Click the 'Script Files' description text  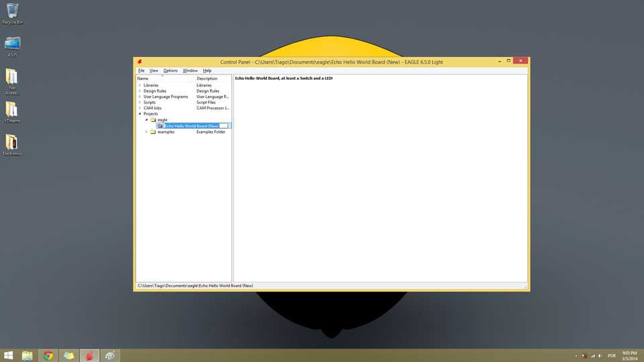tap(206, 102)
